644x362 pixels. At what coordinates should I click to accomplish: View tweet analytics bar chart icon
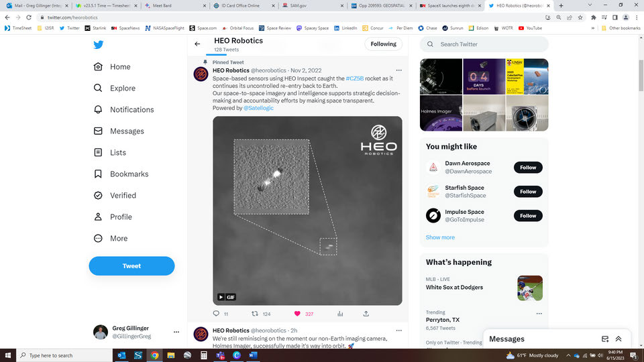340,314
